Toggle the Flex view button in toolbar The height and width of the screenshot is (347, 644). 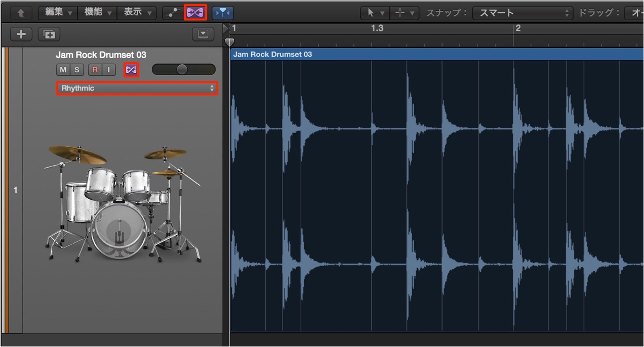pyautogui.click(x=195, y=12)
